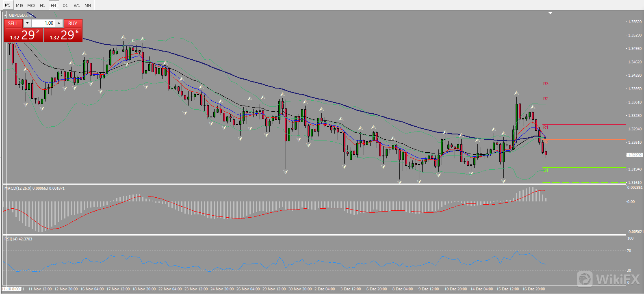Collapse the one-click trading panel arrow

[5, 15]
